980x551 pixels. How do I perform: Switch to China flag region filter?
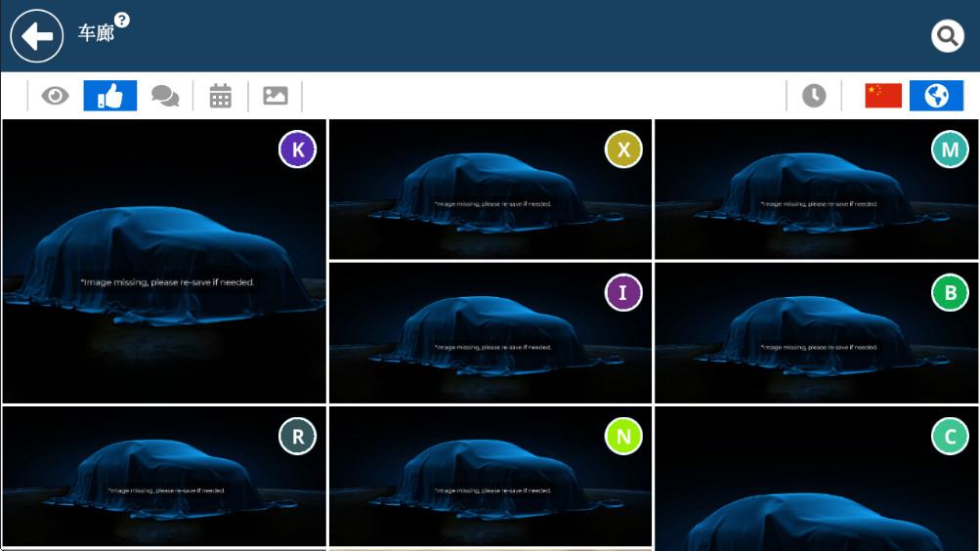pos(883,96)
